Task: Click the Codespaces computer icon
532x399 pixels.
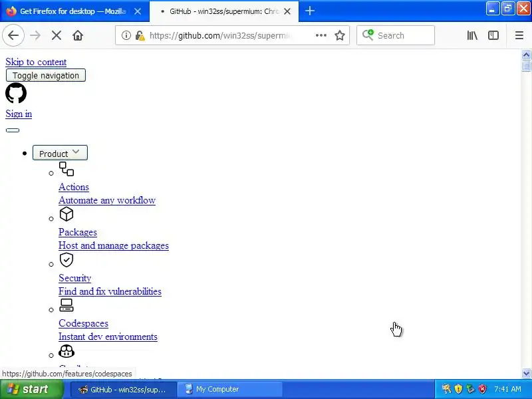Action: pos(66,305)
